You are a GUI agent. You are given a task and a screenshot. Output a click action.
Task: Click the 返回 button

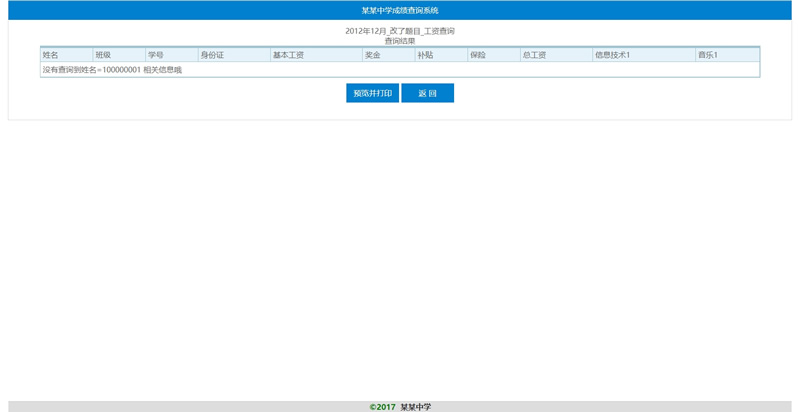(428, 93)
